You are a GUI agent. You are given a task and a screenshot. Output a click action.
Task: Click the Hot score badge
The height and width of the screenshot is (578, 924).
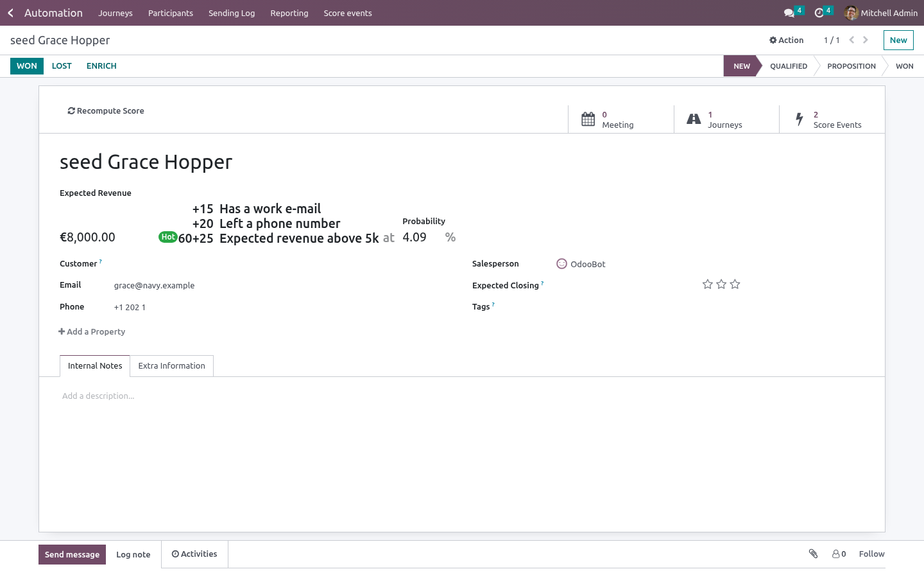click(x=168, y=237)
